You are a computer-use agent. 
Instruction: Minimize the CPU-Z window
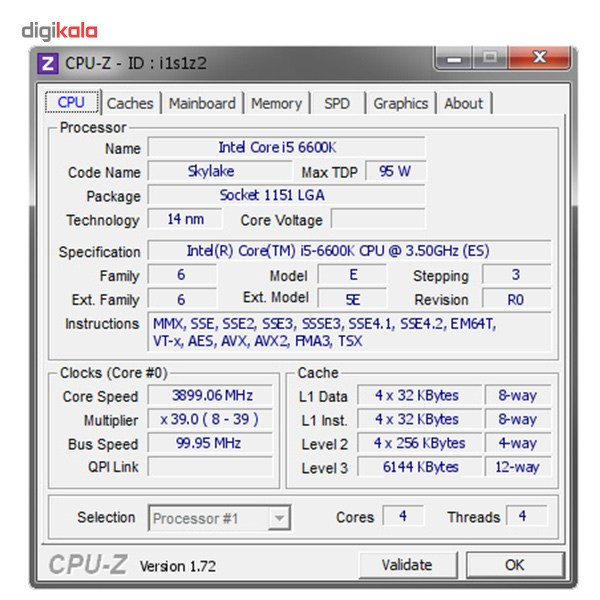(x=454, y=59)
